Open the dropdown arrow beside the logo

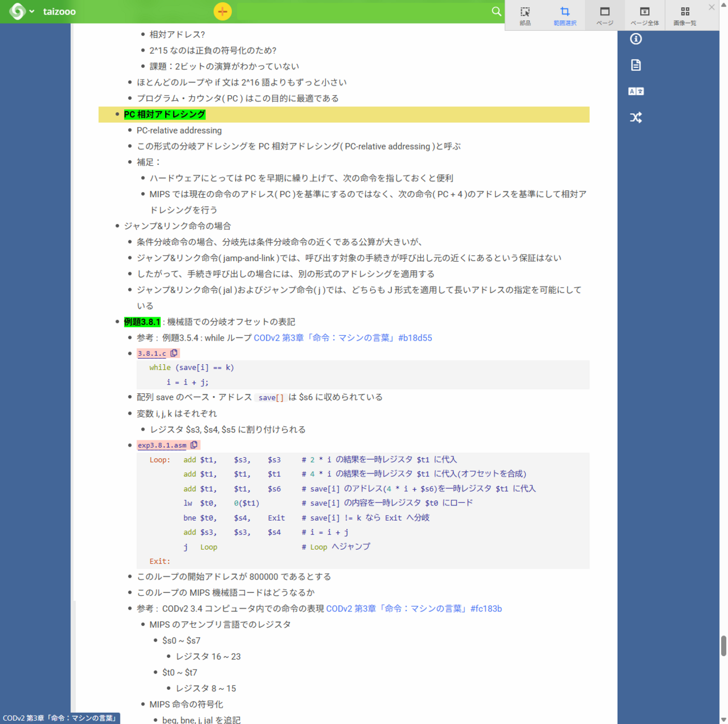click(x=32, y=11)
